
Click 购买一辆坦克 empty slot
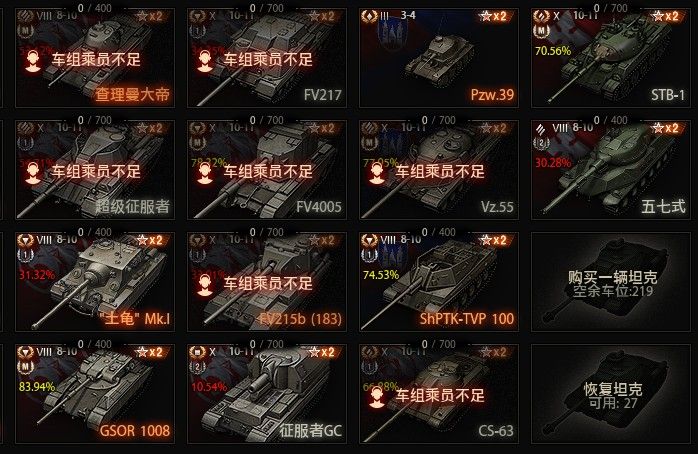(x=610, y=282)
